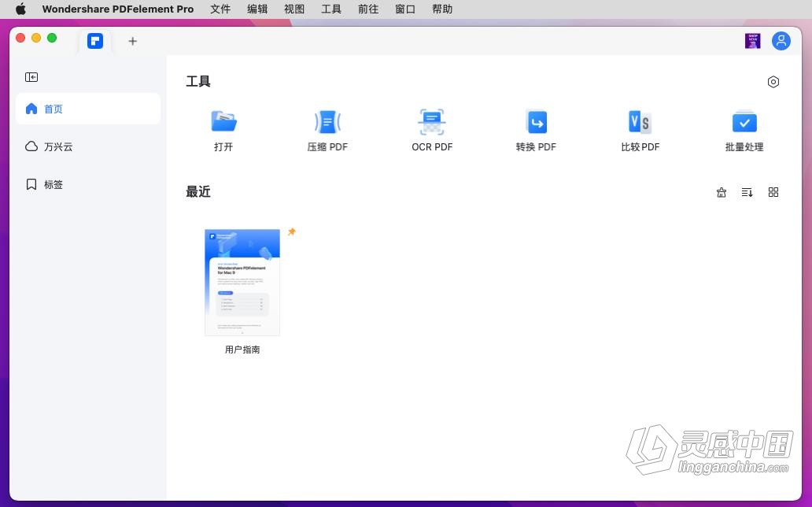812x507 pixels.
Task: Open the user account avatar
Action: click(x=781, y=41)
